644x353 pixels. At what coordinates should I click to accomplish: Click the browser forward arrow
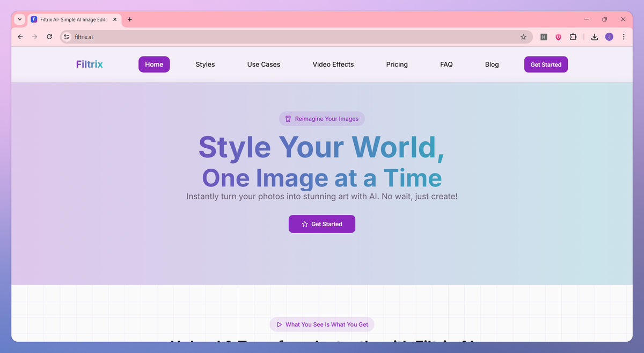35,37
